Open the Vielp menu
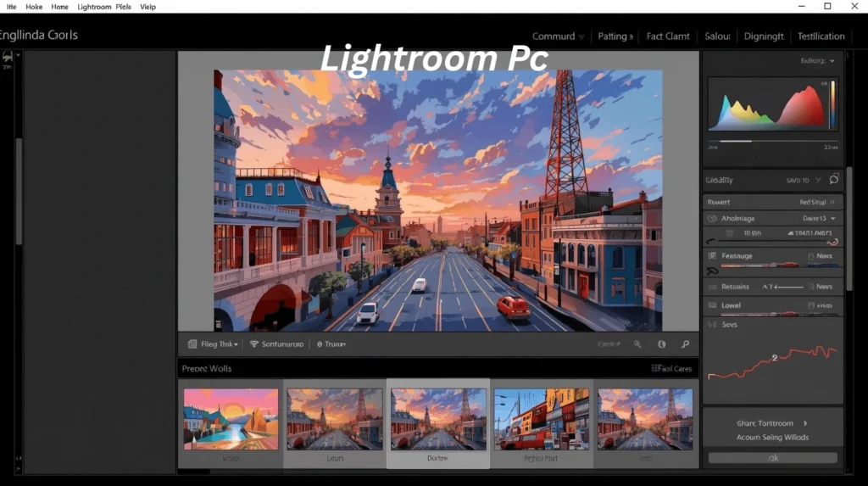The height and width of the screenshot is (486, 868). coord(147,7)
